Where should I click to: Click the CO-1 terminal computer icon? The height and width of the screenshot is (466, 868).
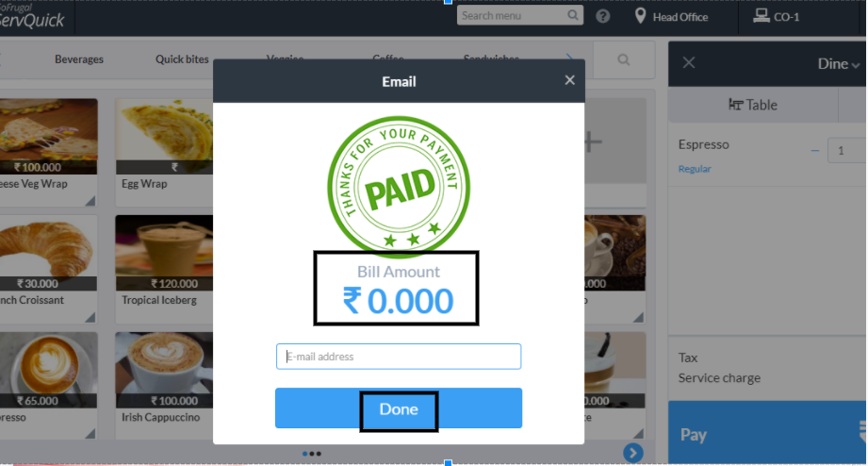pos(762,16)
